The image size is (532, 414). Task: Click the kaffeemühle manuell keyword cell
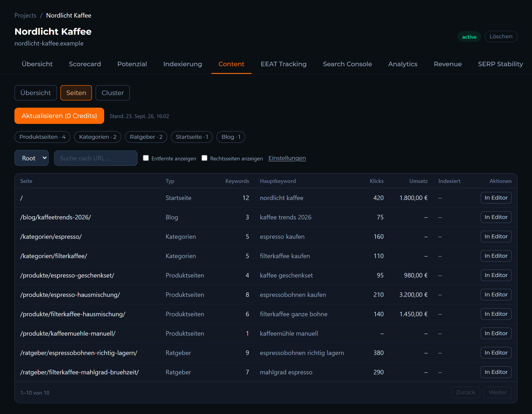pos(289,333)
